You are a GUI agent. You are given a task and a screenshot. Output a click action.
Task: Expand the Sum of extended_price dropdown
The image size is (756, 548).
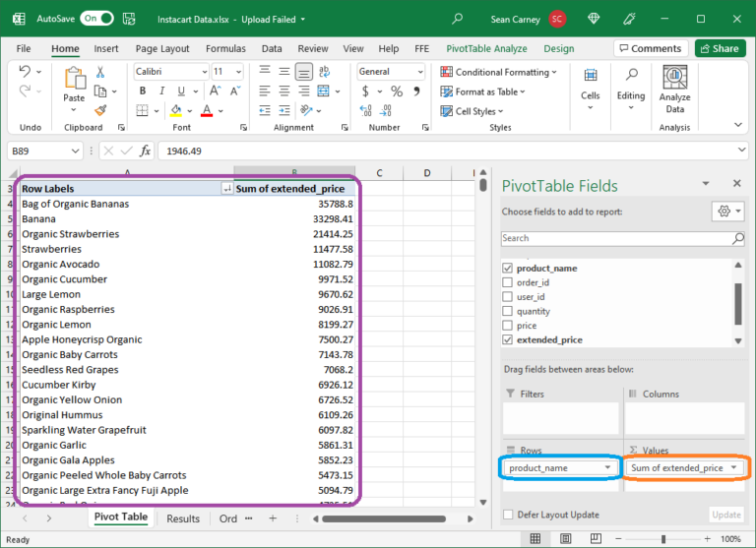(x=734, y=467)
